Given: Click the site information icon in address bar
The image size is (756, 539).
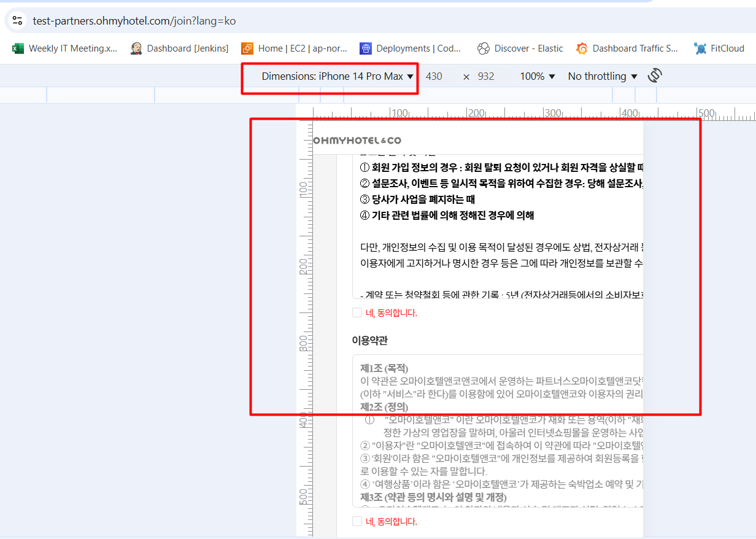Looking at the screenshot, I should click(x=17, y=21).
